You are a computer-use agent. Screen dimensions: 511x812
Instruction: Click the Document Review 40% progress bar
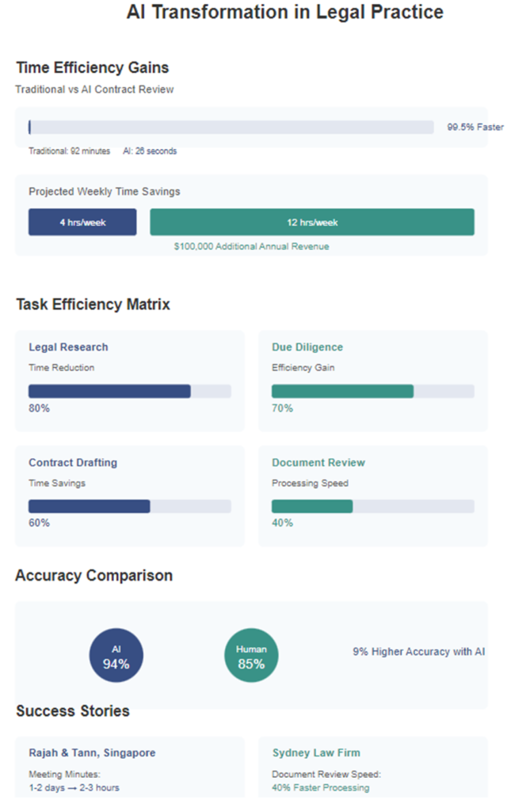tap(372, 506)
